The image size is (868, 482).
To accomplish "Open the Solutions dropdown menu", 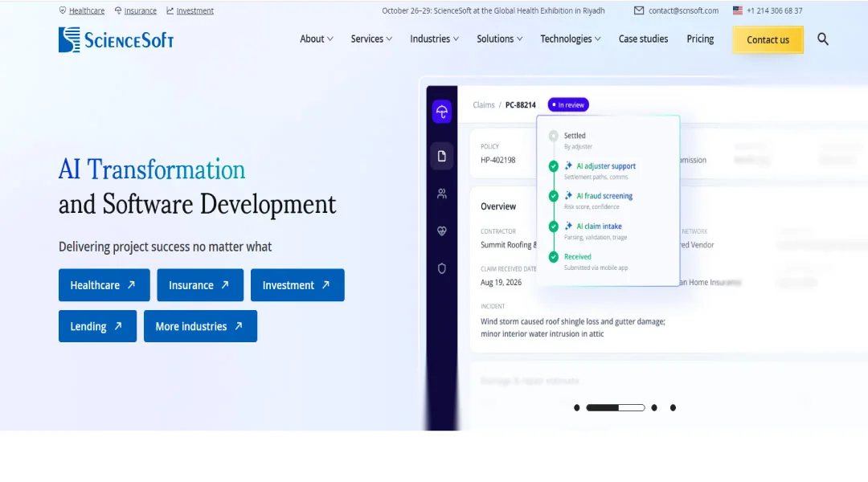I will pos(500,39).
